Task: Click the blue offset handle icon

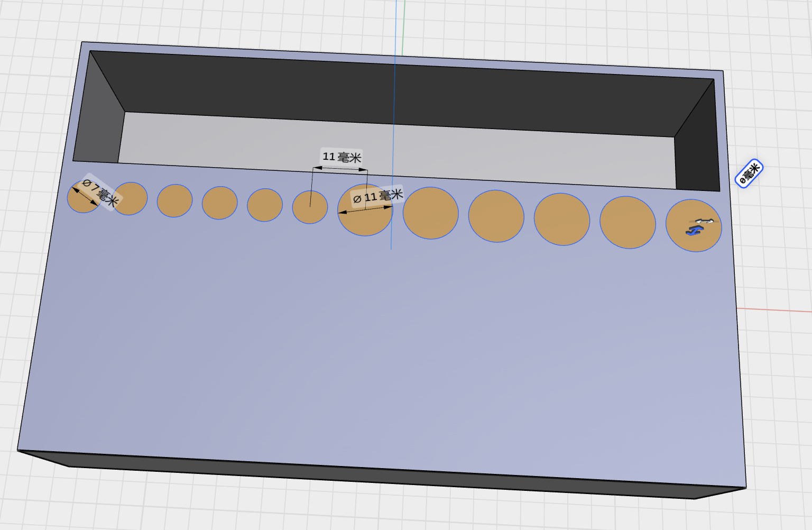Action: (694, 231)
